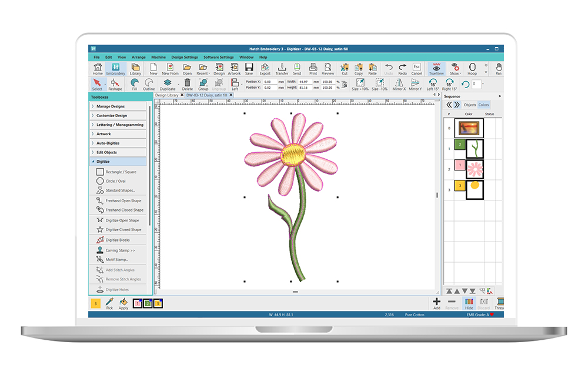
Task: Open the TrueView display mode
Action: coord(436,69)
